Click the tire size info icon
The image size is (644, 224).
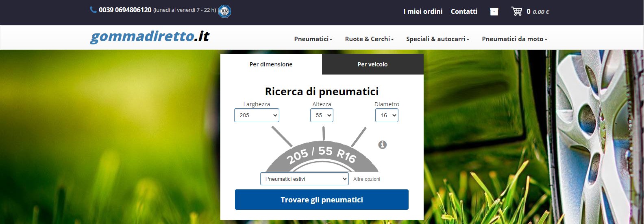click(382, 145)
